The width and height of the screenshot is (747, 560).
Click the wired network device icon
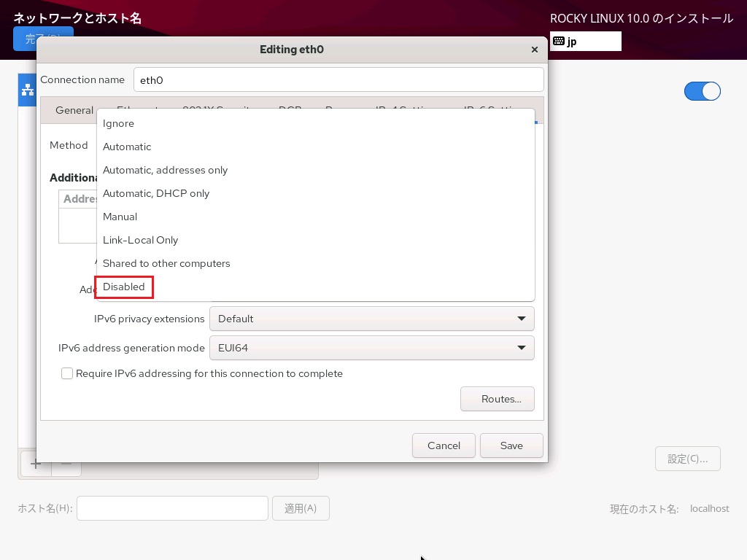pos(28,90)
